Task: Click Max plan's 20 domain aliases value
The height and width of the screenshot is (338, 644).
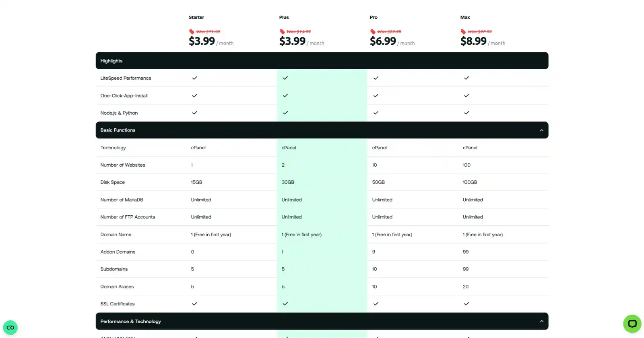Action: (466, 286)
